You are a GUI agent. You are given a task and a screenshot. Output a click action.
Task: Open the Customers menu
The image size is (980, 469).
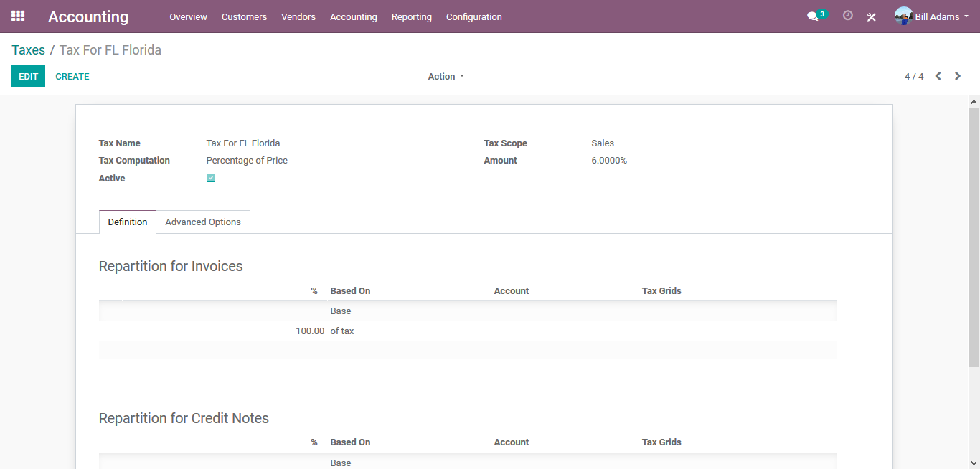pos(244,16)
